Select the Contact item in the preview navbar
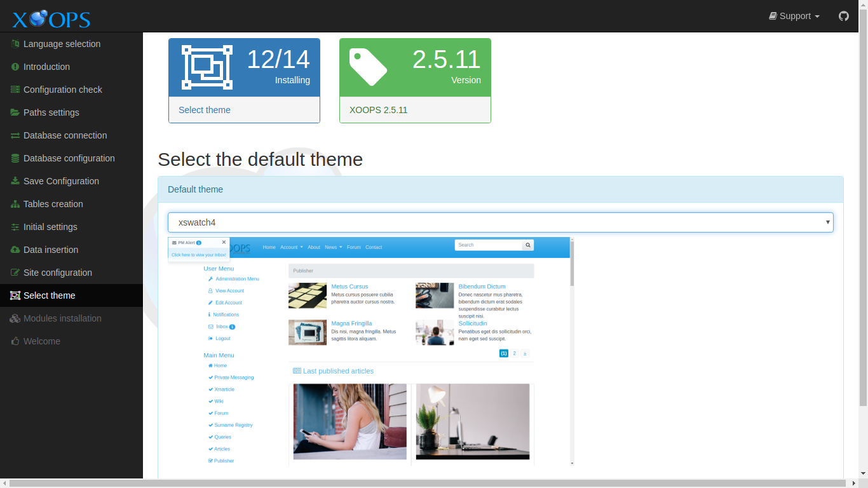This screenshot has height=488, width=868. [x=374, y=247]
